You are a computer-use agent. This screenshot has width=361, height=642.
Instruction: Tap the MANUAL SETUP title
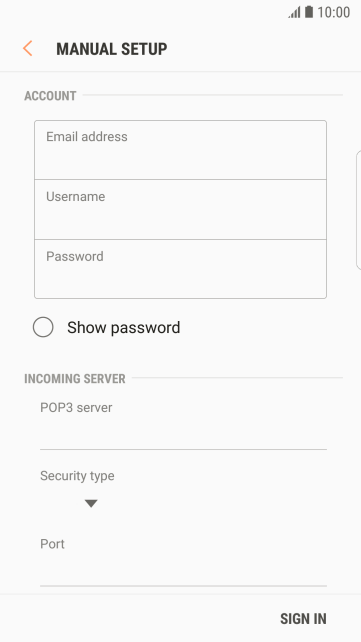[112, 49]
